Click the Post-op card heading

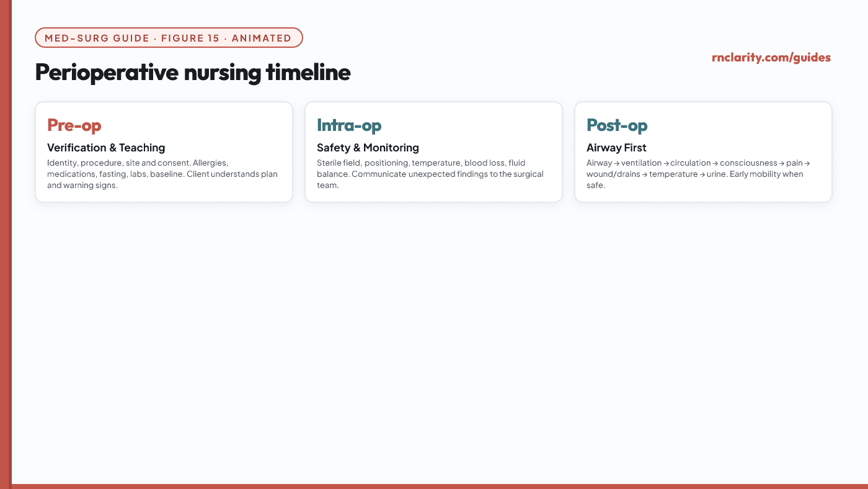(x=617, y=125)
